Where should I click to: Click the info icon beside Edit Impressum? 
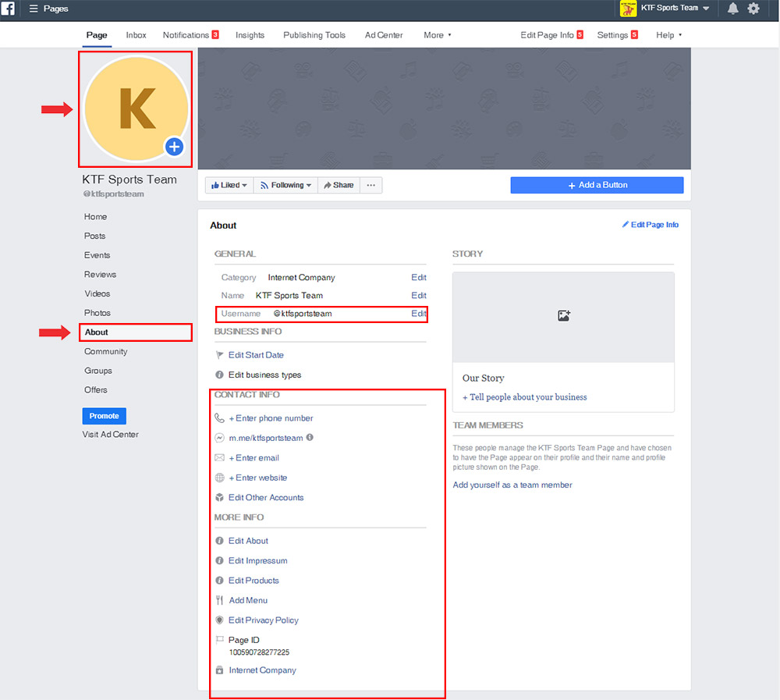[x=219, y=560]
